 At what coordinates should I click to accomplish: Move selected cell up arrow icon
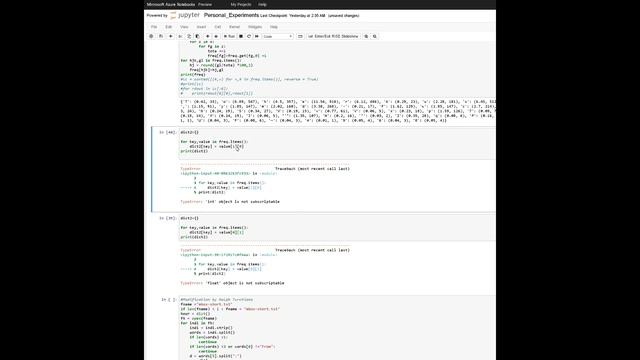208,36
